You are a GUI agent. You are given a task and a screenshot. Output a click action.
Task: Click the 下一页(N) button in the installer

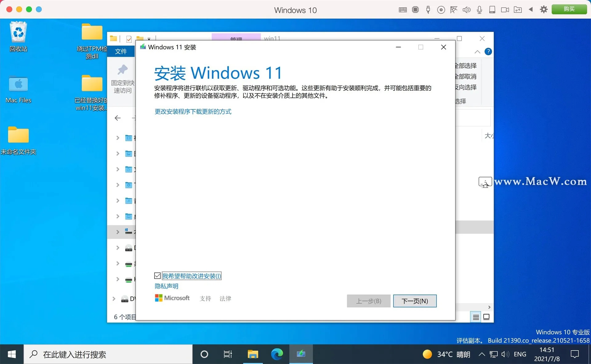point(415,301)
